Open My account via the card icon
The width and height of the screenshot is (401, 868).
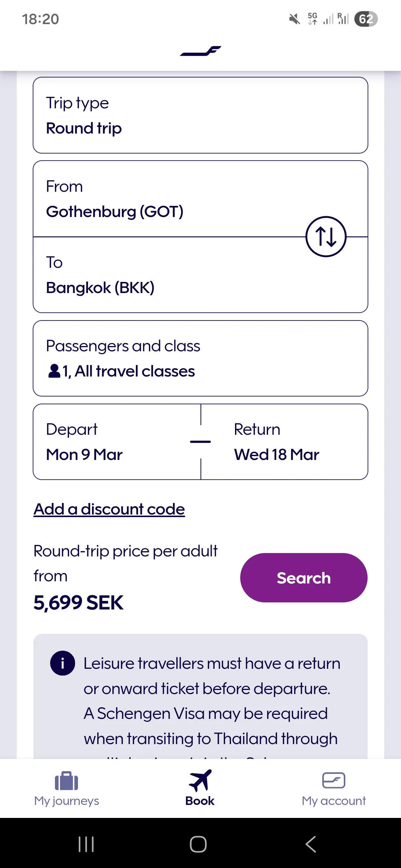pyautogui.click(x=333, y=780)
